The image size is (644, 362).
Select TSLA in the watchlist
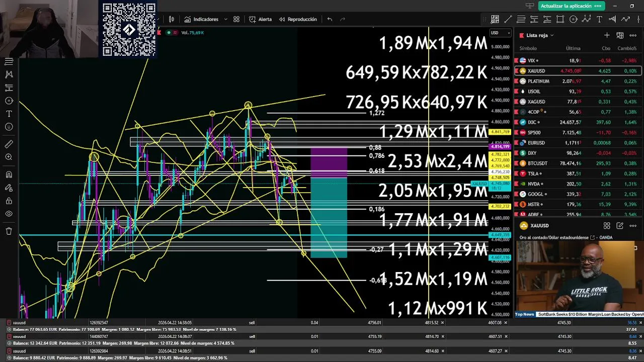(578, 173)
